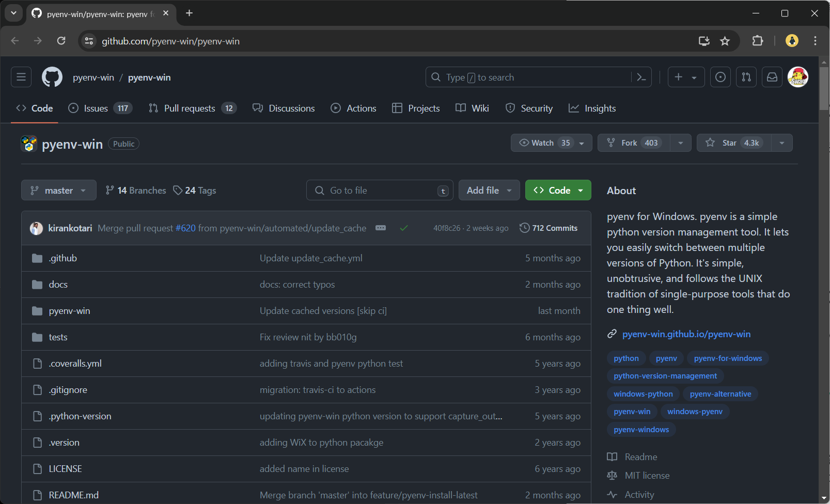The height and width of the screenshot is (504, 830).
Task: Focus the Go to file input
Action: pos(380,190)
